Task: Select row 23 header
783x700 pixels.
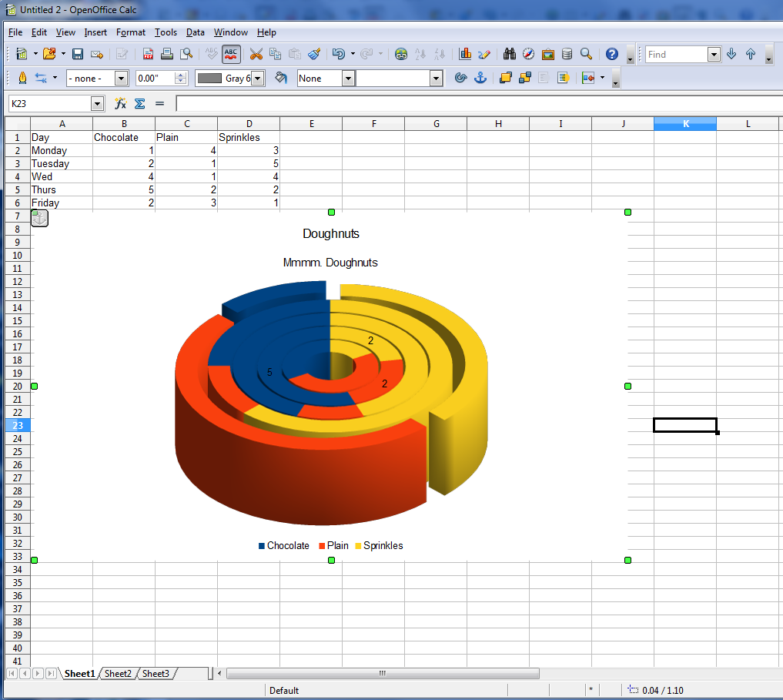Action: click(x=18, y=425)
